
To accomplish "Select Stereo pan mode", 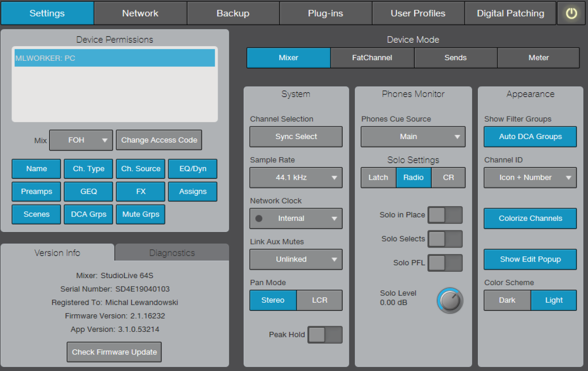I will tap(273, 300).
